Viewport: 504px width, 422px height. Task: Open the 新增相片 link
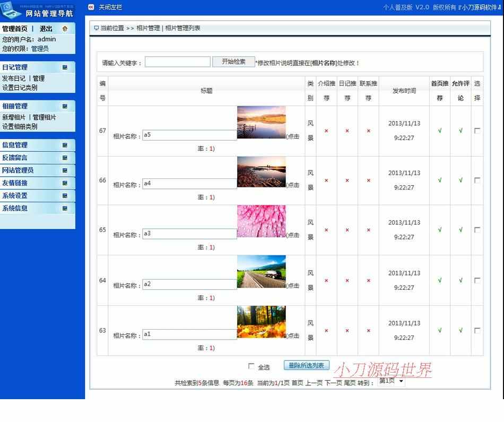(x=14, y=117)
